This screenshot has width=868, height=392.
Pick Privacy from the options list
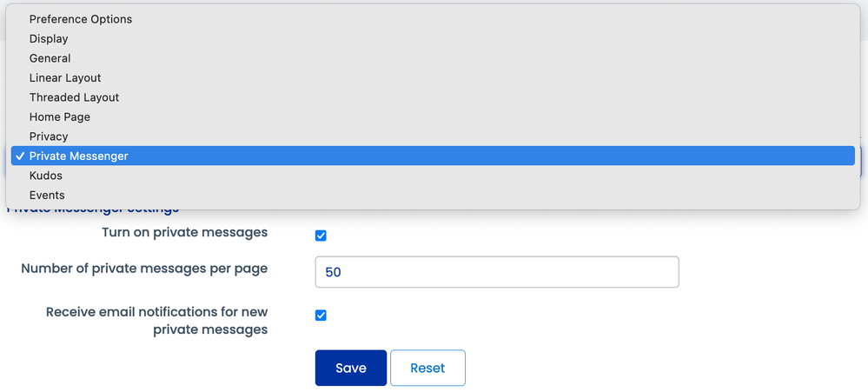pos(49,136)
